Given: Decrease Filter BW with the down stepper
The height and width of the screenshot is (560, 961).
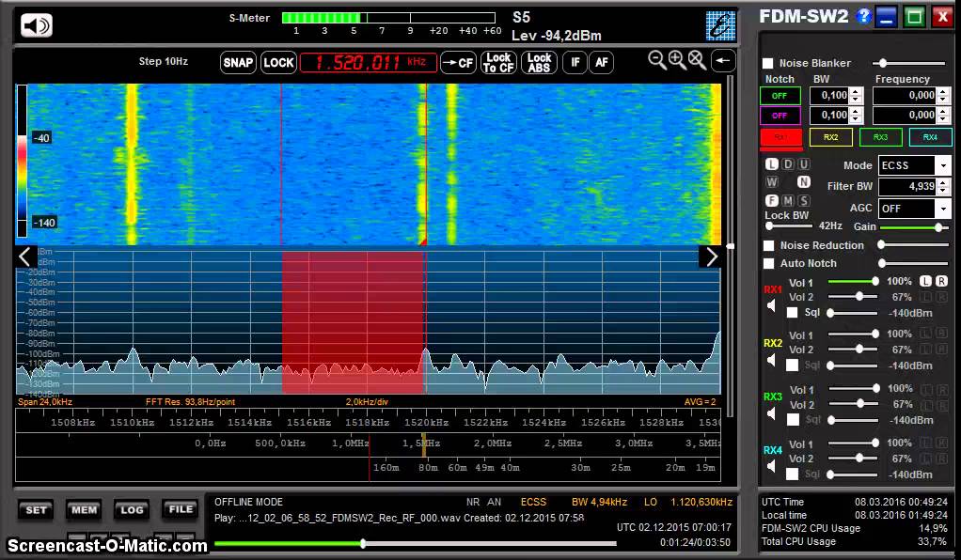Looking at the screenshot, I should pyautogui.click(x=943, y=191).
